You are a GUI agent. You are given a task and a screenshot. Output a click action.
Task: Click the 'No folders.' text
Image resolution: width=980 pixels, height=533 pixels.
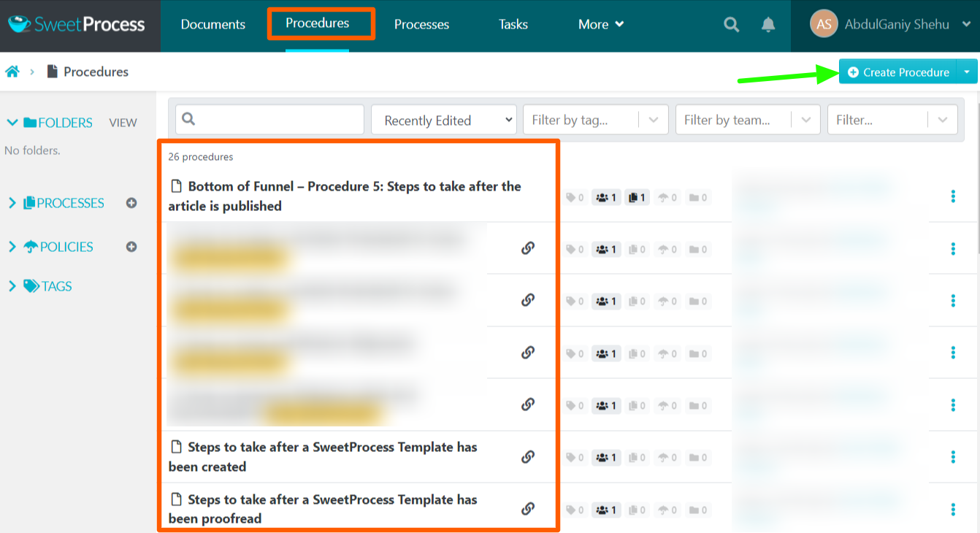click(x=32, y=150)
